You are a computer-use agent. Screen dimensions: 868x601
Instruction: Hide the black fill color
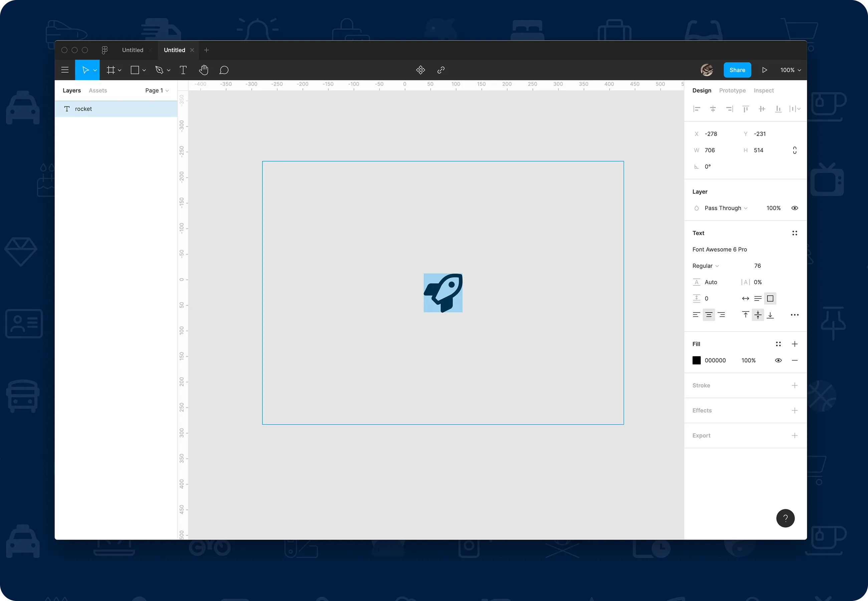(779, 360)
